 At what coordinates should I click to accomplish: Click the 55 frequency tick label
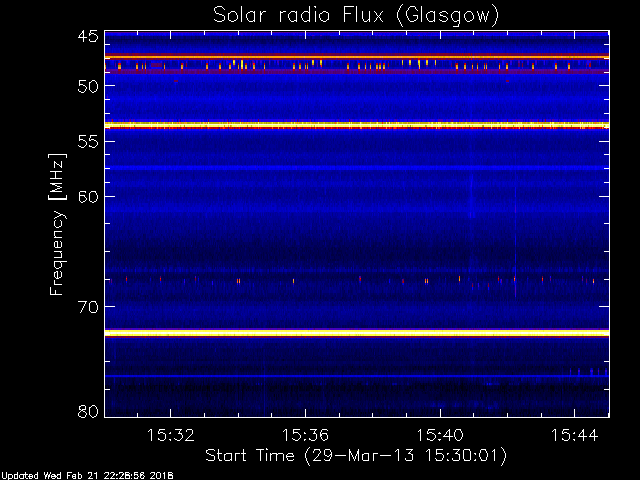pyautogui.click(x=88, y=142)
